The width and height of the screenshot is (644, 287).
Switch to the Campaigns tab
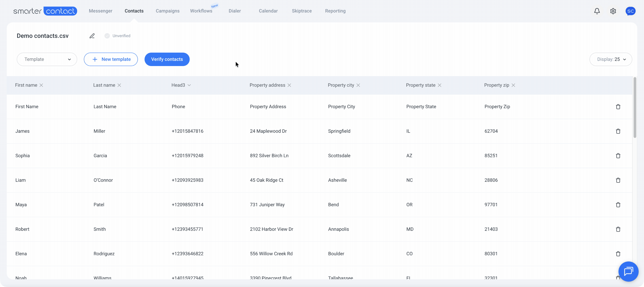[167, 11]
